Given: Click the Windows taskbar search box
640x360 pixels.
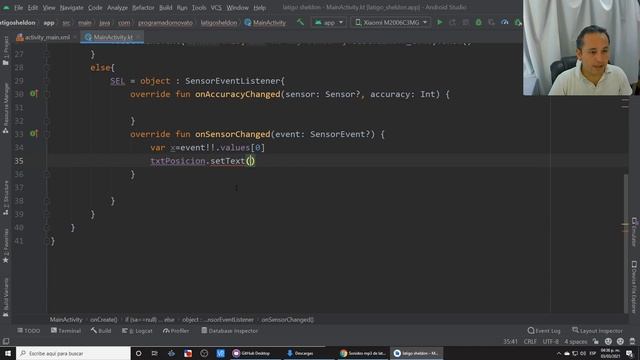Looking at the screenshot, I should click(73, 353).
